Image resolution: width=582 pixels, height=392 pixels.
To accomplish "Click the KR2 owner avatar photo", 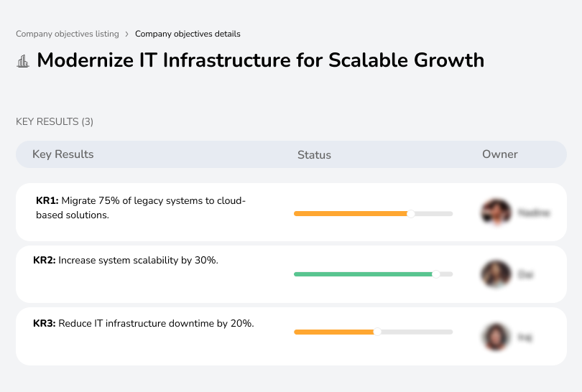I will coord(495,274).
